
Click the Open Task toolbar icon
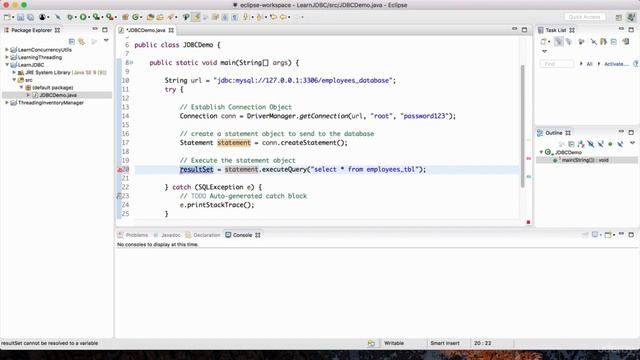click(160, 17)
